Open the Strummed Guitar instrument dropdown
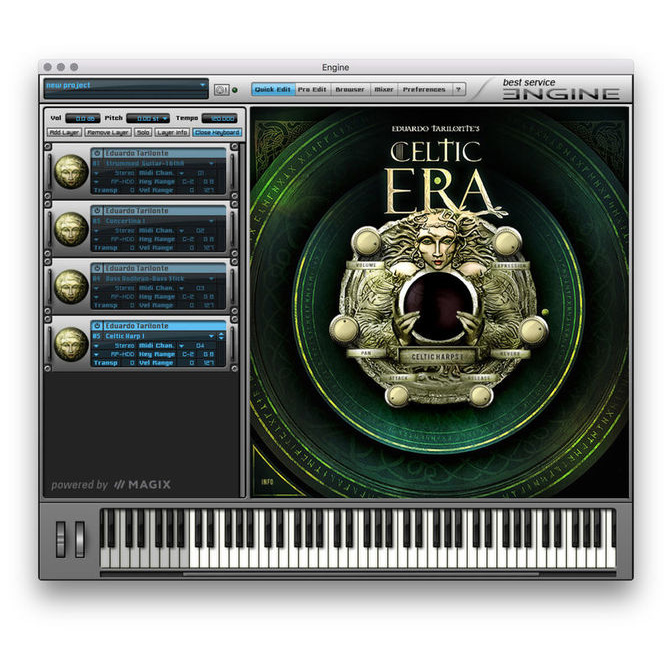The image size is (672, 672). click(211, 164)
